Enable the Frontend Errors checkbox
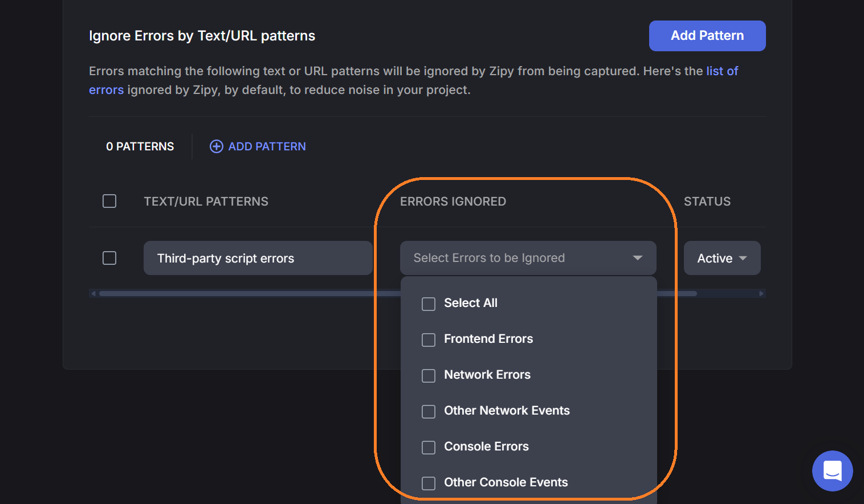 pyautogui.click(x=429, y=339)
